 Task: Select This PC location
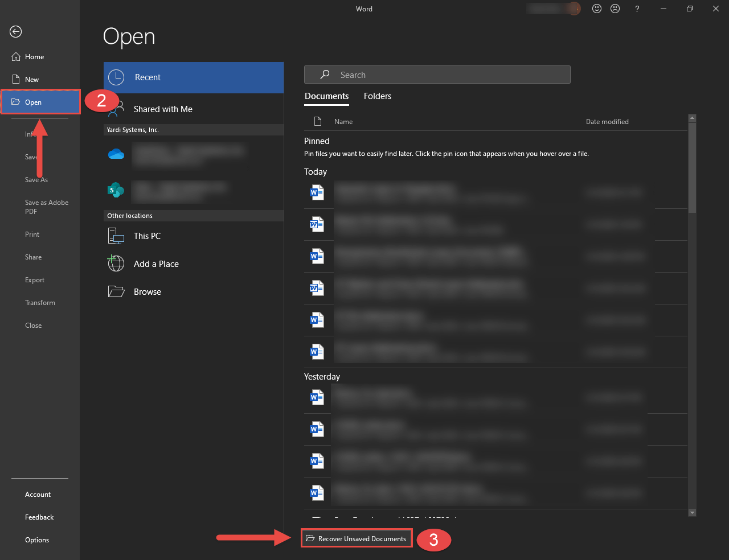(x=194, y=236)
